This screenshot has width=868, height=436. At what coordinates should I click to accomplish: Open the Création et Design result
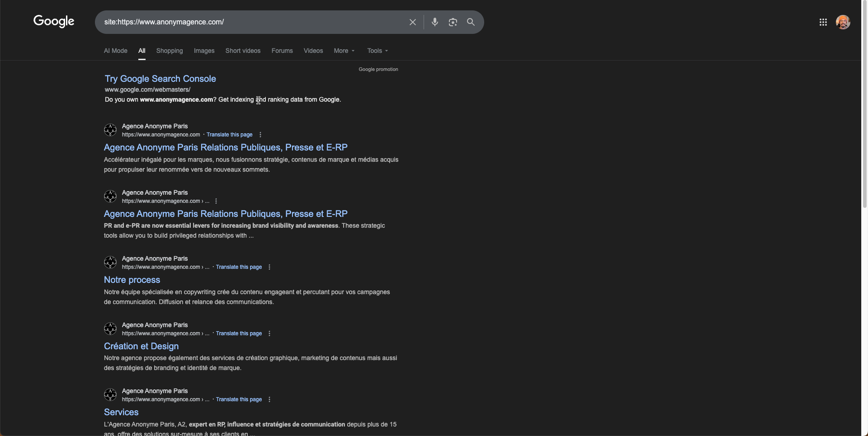click(142, 346)
